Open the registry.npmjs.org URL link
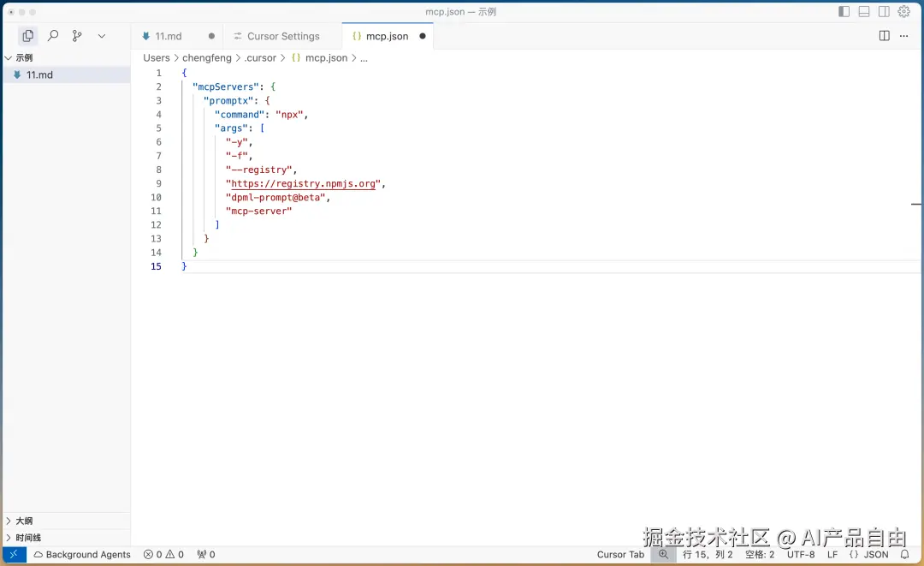 [303, 183]
